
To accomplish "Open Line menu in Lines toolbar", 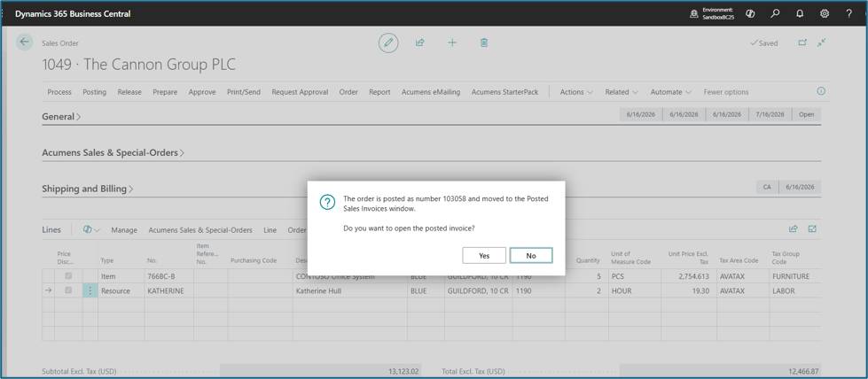I will click(270, 229).
